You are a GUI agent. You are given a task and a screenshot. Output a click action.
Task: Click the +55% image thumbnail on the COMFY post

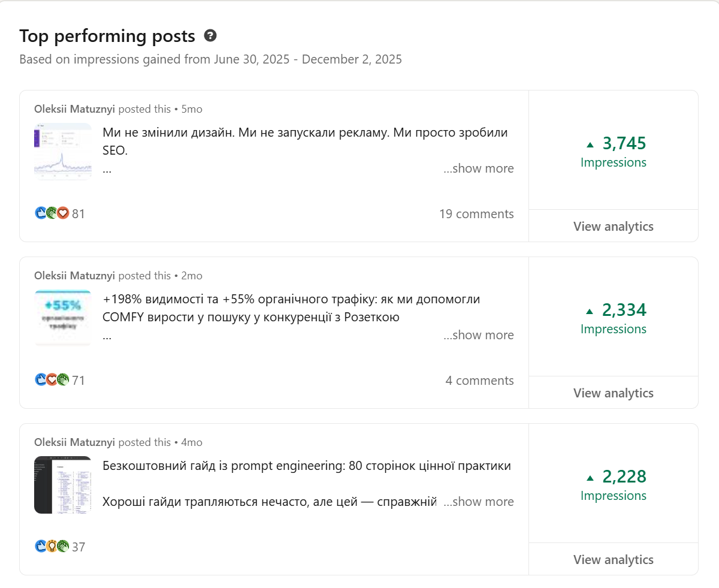[63, 318]
